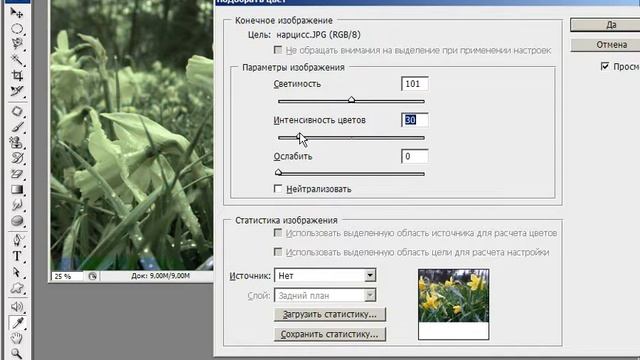640x360 pixels.
Task: Select the Type tool
Action: tap(17, 256)
